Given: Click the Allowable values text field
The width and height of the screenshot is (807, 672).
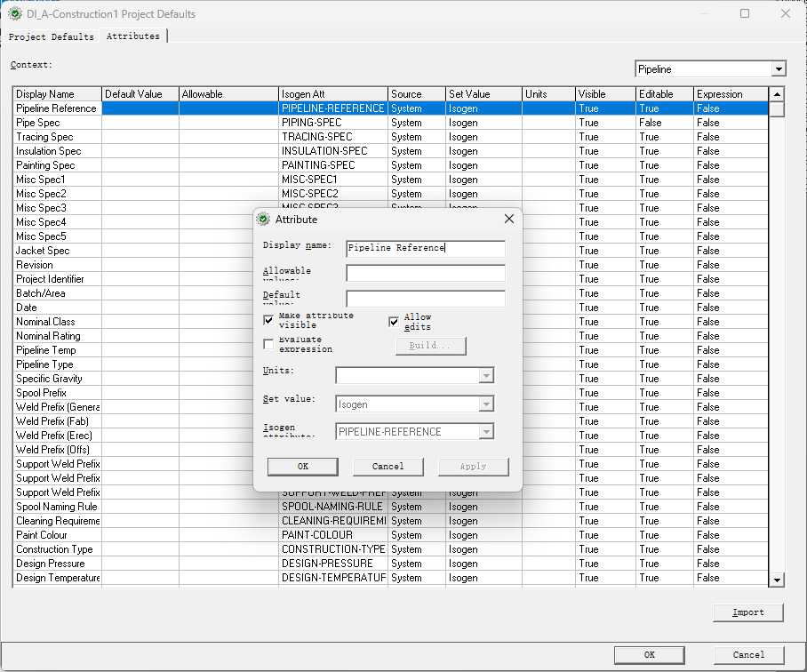Looking at the screenshot, I should click(x=425, y=273).
